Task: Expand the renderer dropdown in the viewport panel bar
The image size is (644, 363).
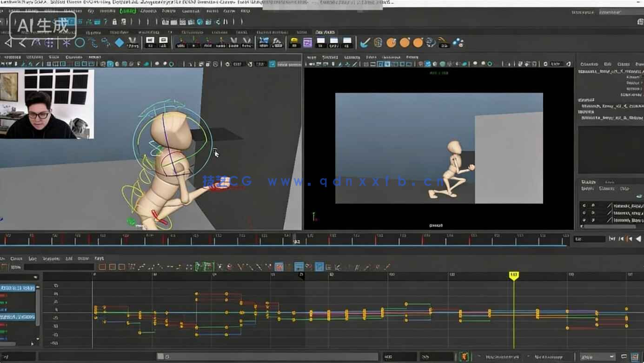Action: click(389, 58)
